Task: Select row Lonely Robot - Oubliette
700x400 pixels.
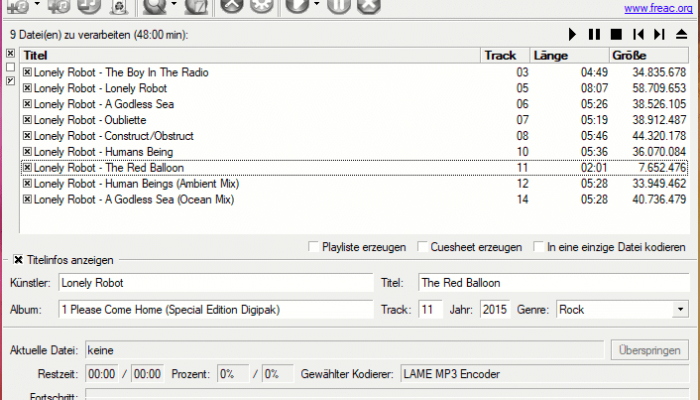Action: pyautogui.click(x=354, y=120)
